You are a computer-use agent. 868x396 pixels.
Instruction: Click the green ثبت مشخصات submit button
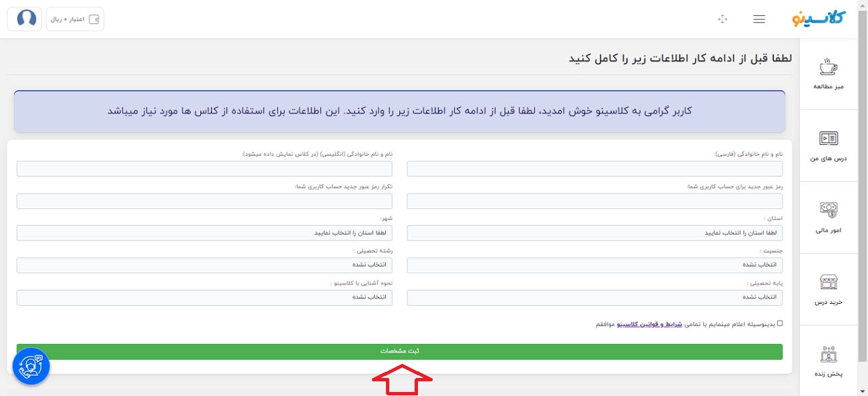pyautogui.click(x=399, y=351)
